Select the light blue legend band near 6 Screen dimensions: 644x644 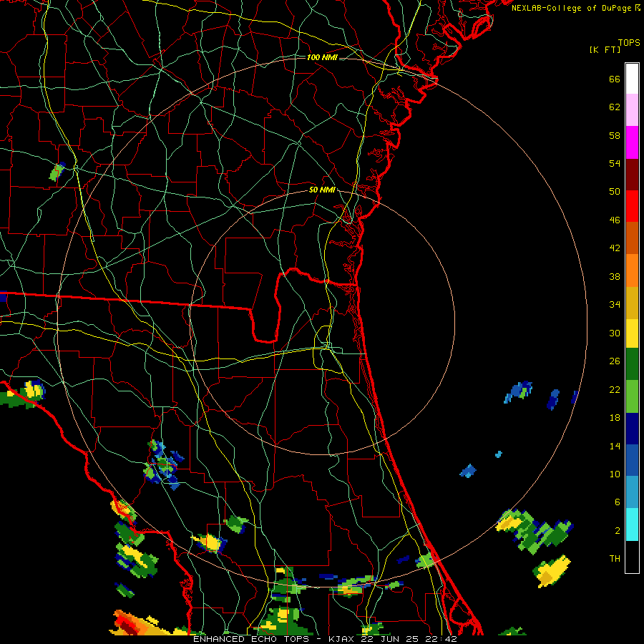[x=632, y=492]
